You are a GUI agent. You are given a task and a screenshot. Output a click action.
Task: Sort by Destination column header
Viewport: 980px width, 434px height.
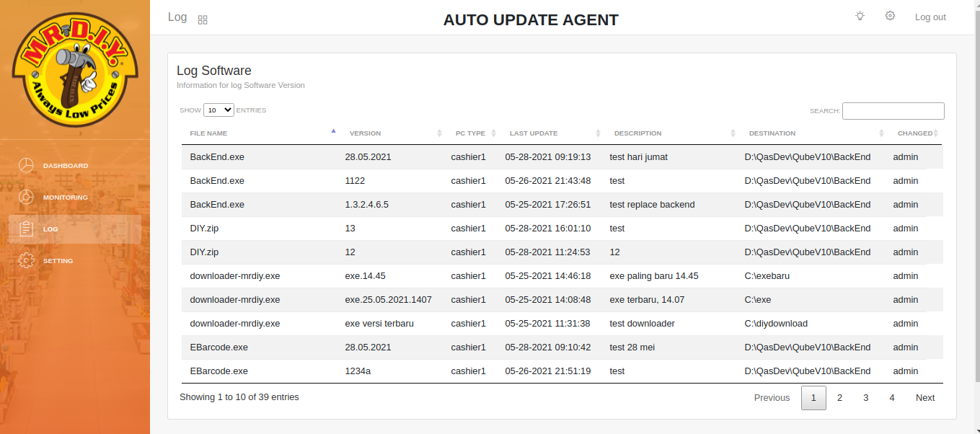(x=772, y=133)
